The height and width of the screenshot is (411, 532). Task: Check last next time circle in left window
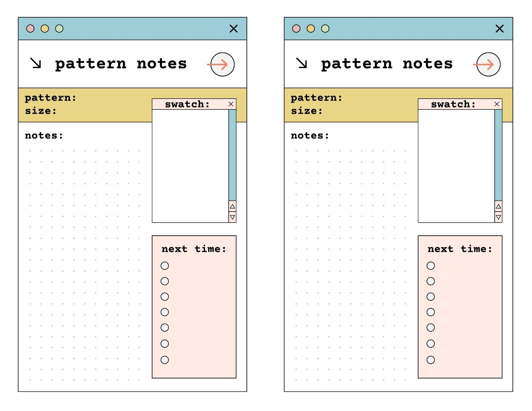(165, 360)
